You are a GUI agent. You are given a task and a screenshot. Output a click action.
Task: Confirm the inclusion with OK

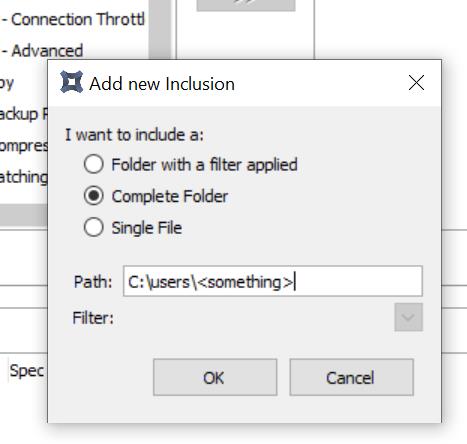(x=215, y=377)
